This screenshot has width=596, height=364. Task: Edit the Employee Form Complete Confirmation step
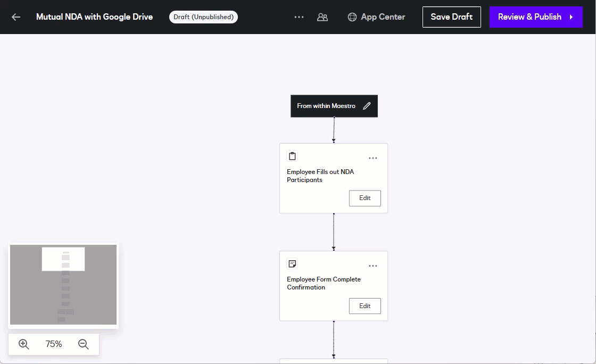point(365,305)
